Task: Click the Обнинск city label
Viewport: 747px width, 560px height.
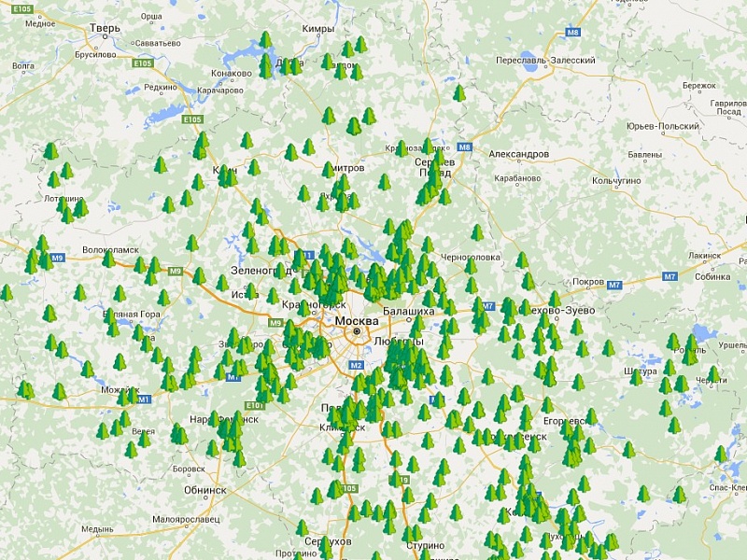Action: (x=205, y=490)
